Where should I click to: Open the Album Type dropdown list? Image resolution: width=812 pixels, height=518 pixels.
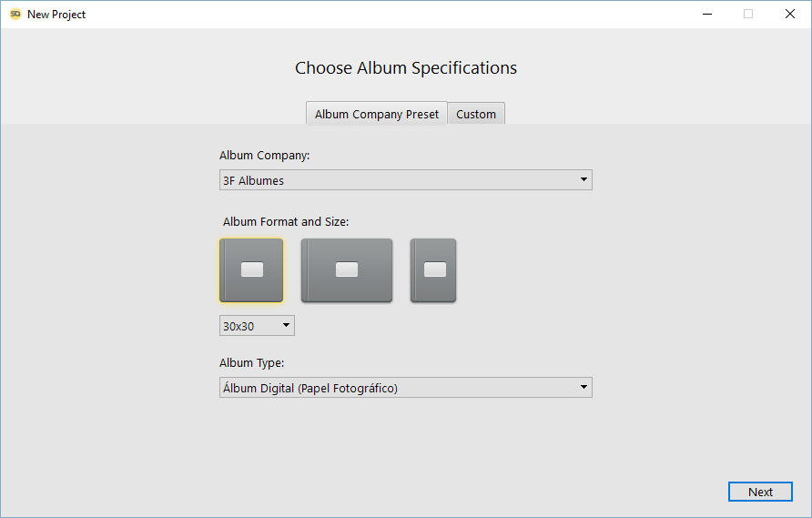[x=405, y=388]
